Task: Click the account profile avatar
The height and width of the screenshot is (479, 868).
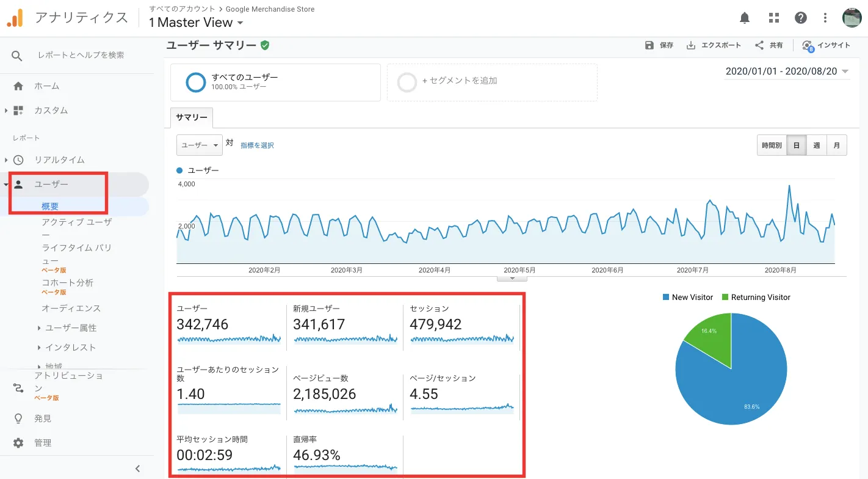Action: 852,18
